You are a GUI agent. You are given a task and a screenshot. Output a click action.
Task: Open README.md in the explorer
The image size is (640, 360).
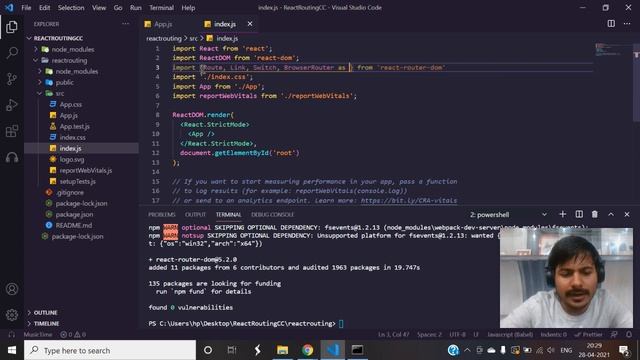coord(73,225)
